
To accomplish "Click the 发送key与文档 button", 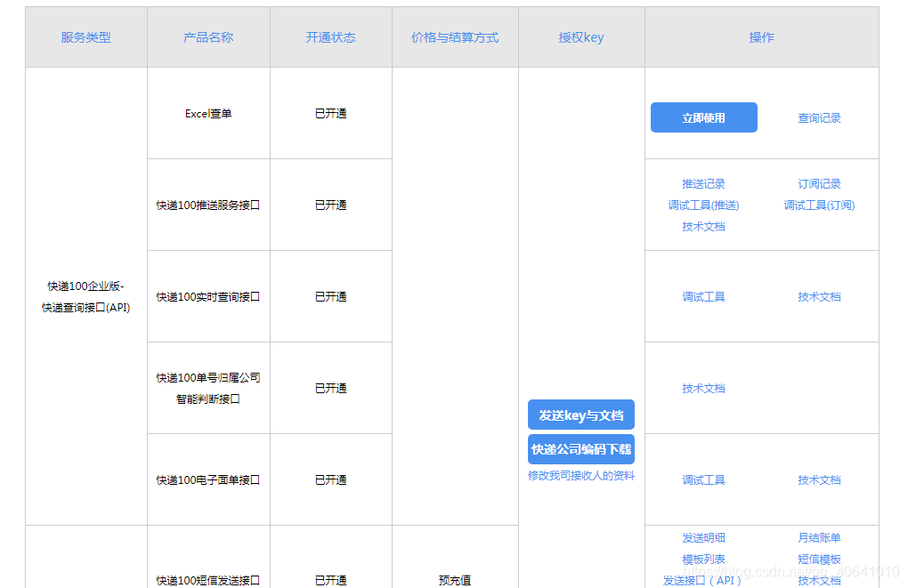I will [580, 415].
